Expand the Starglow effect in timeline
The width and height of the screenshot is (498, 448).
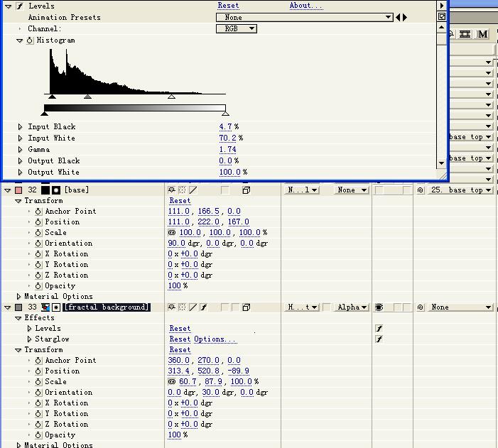30,339
